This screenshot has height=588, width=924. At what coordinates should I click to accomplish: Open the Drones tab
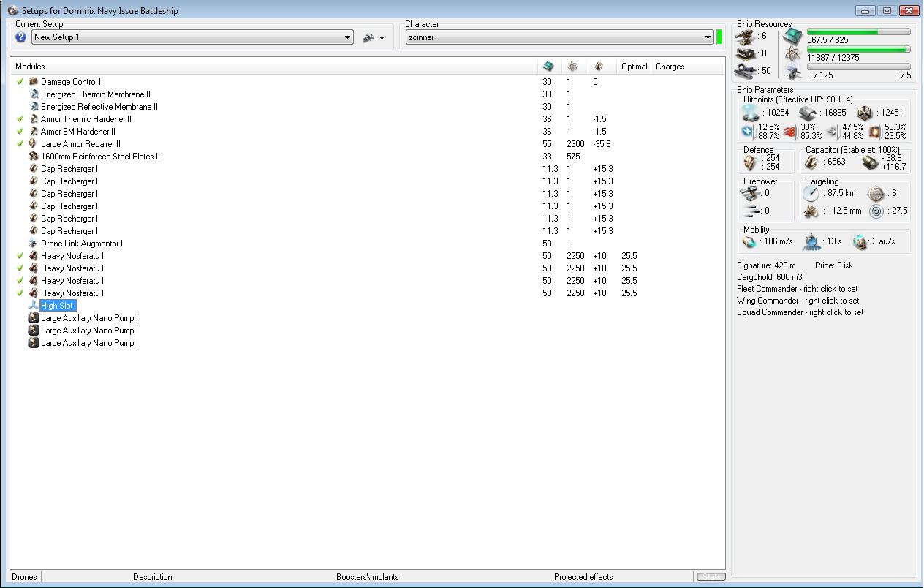point(24,577)
